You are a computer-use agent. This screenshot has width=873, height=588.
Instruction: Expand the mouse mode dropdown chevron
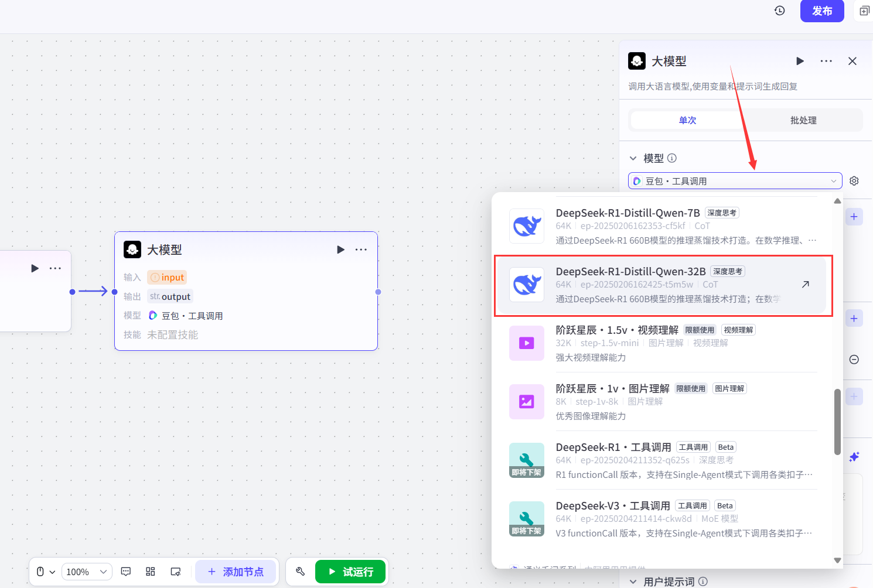coord(52,572)
